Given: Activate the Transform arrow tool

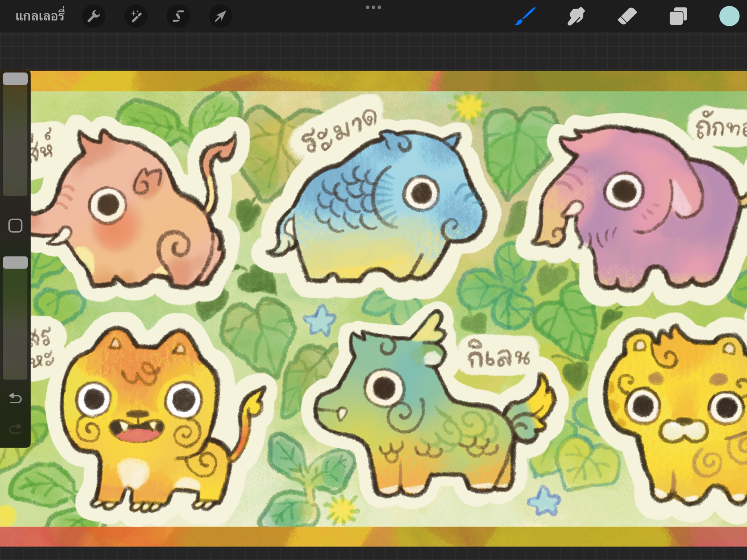Looking at the screenshot, I should [220, 16].
